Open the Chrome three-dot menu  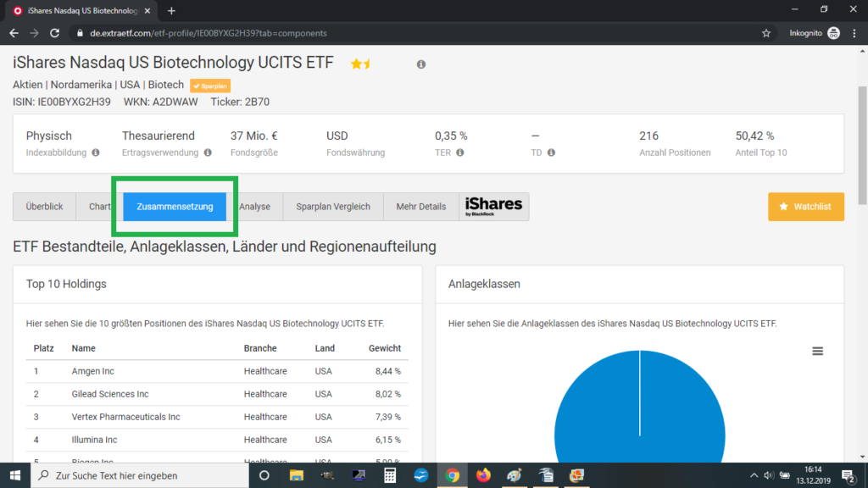pyautogui.click(x=854, y=33)
